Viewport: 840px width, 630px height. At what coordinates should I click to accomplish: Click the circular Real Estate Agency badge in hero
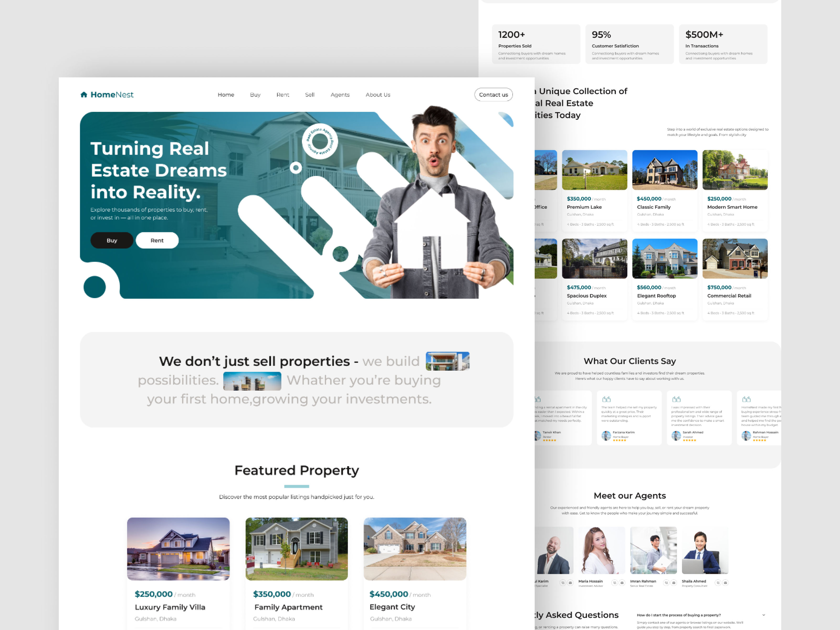[x=320, y=141]
